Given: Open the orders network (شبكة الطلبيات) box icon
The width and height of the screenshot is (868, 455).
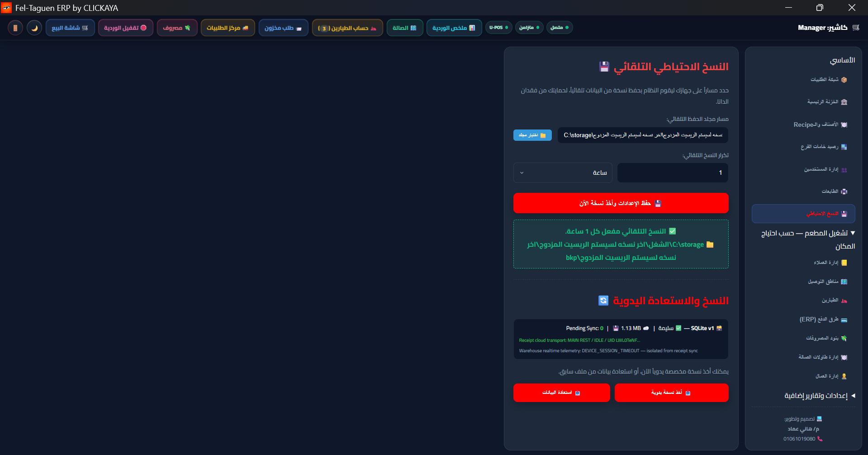Looking at the screenshot, I should click(844, 80).
